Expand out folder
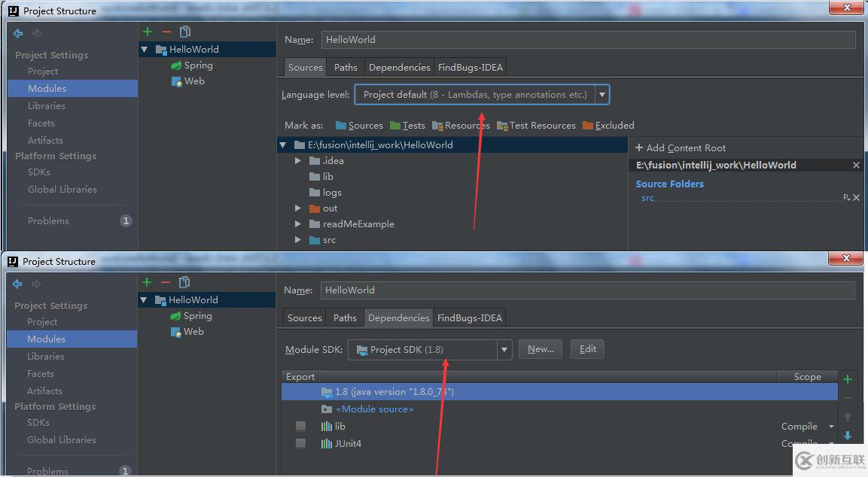 pyautogui.click(x=298, y=208)
